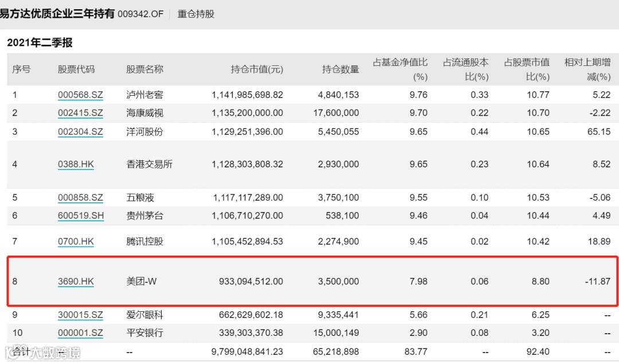Click total quantity 65,218,898
The image size is (619, 364).
click(x=336, y=351)
